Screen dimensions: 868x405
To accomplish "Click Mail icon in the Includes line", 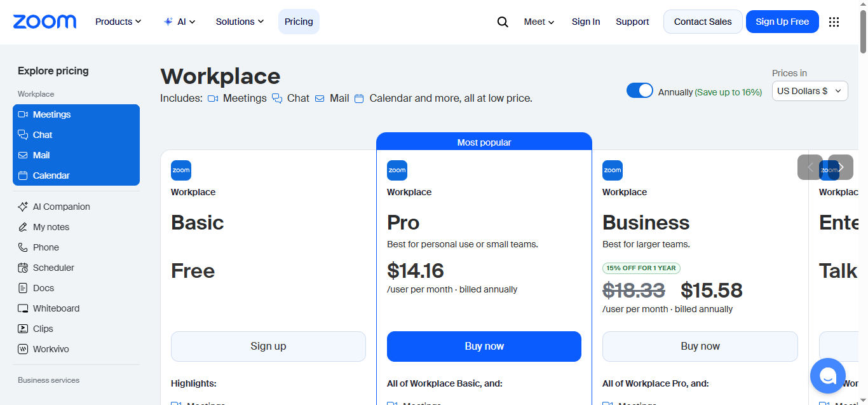I will pos(320,99).
